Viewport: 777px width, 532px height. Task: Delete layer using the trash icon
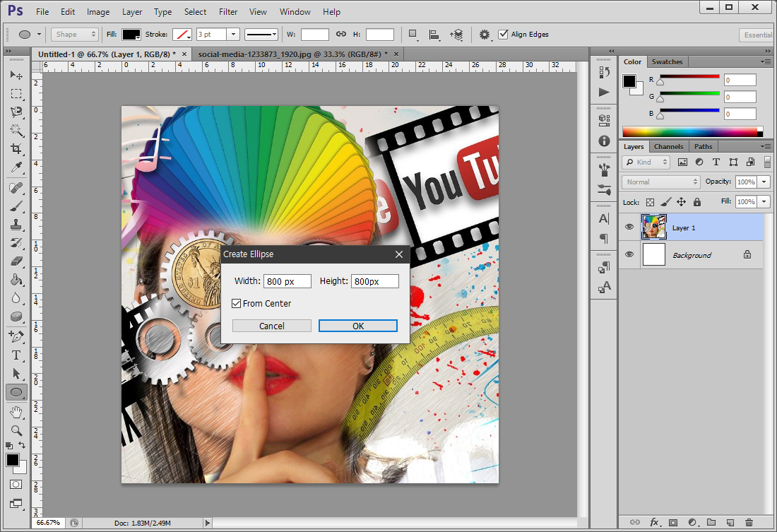[749, 522]
